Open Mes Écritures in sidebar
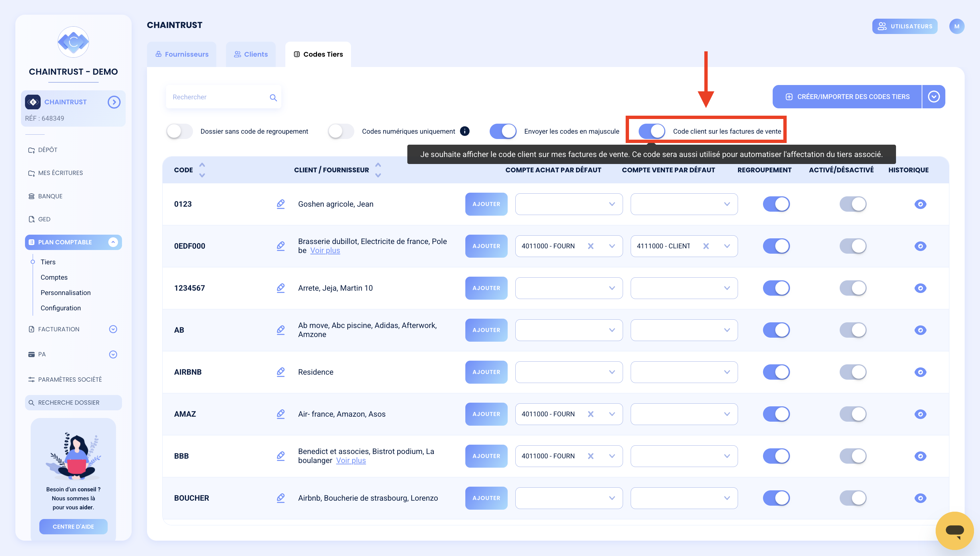Screen dimensions: 980x556 point(56,173)
